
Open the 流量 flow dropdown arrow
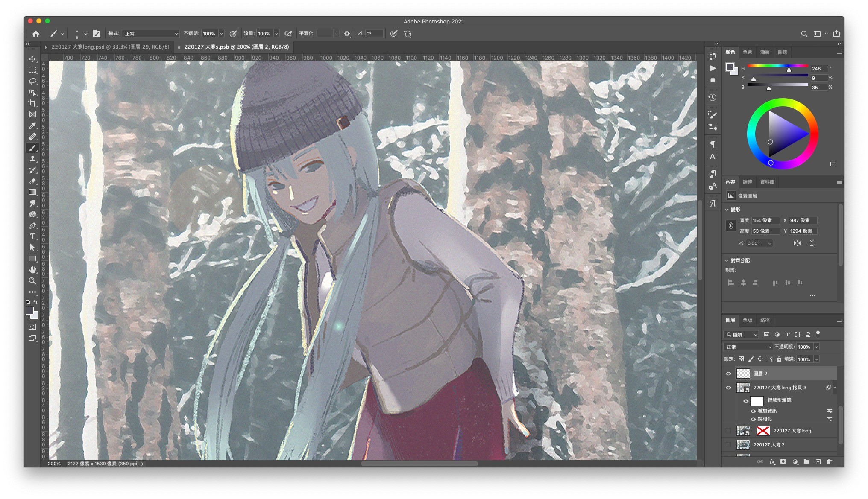click(276, 34)
